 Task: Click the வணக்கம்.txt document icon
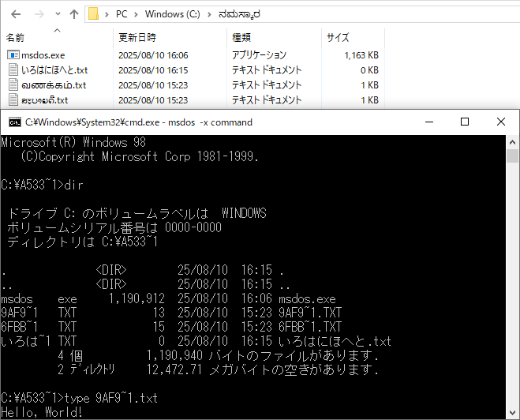click(13, 85)
